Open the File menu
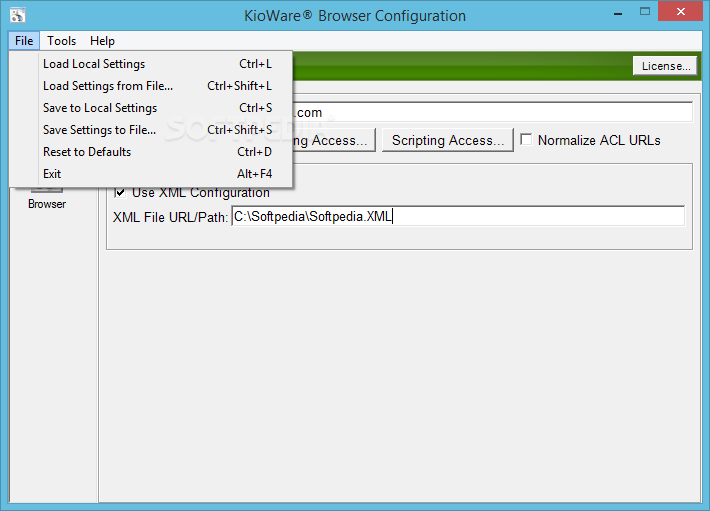 pos(24,41)
